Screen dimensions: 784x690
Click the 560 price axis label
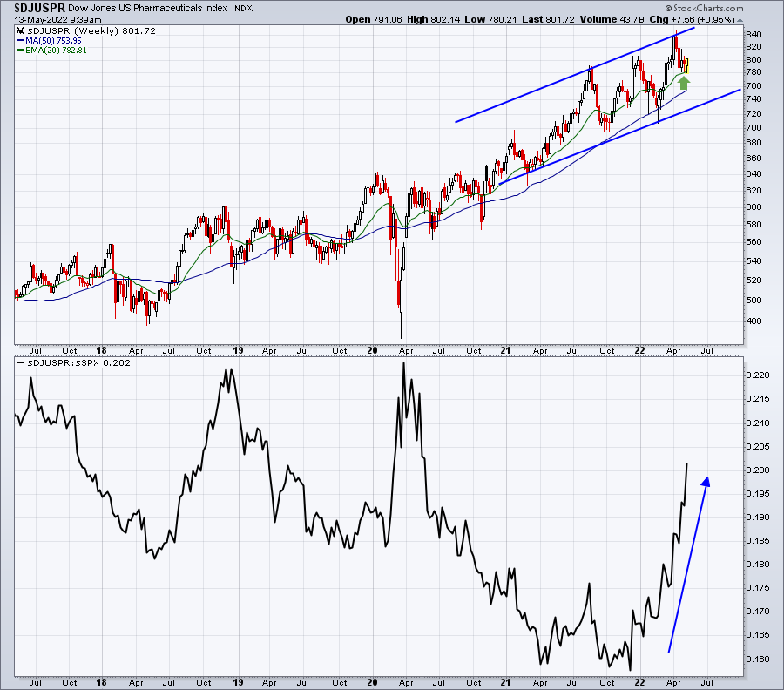click(754, 242)
